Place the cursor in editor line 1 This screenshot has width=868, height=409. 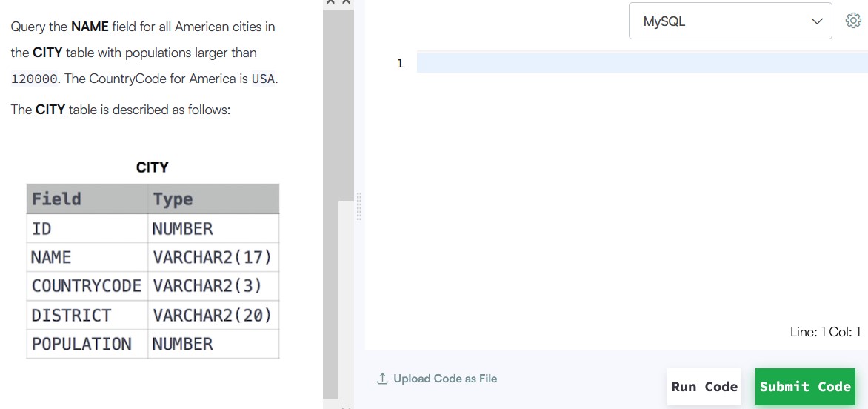point(642,63)
